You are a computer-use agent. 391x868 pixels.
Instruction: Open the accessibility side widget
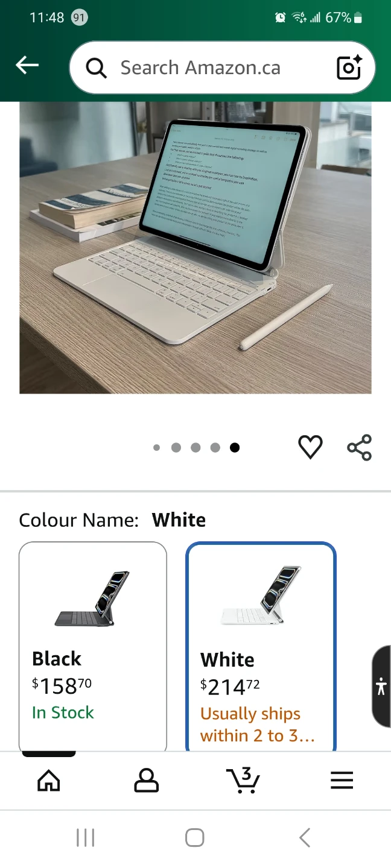tap(381, 687)
